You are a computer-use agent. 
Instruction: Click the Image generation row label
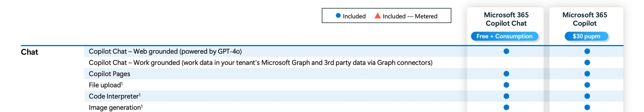[x=116, y=107]
